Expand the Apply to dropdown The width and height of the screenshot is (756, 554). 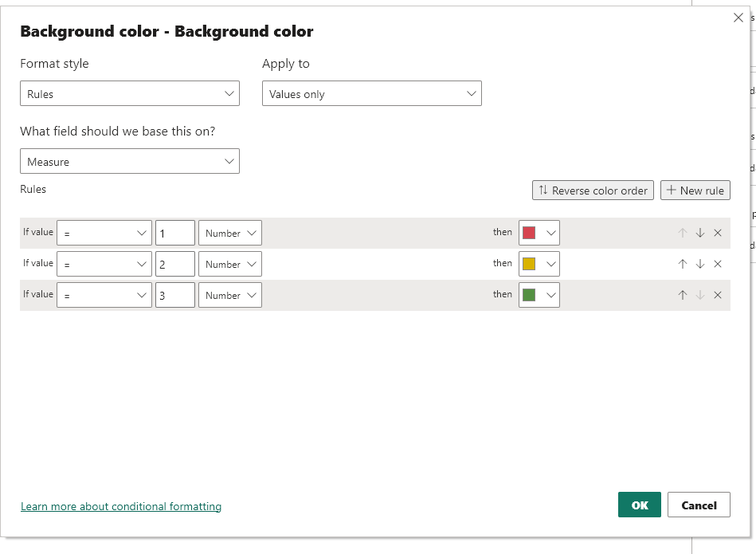371,94
